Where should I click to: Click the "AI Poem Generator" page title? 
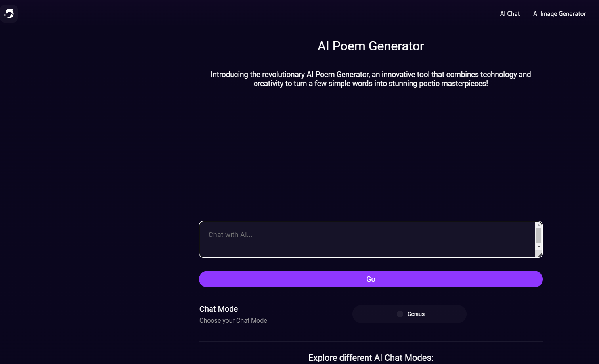click(x=371, y=46)
